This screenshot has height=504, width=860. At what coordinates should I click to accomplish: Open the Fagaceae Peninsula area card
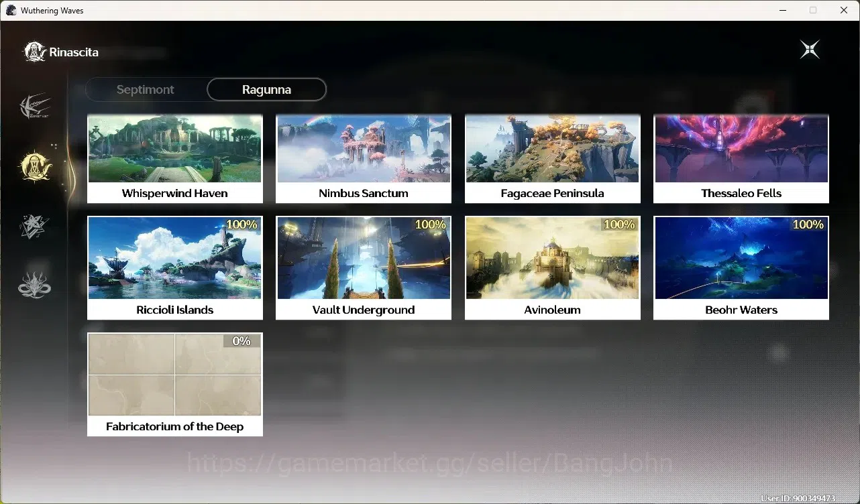553,158
